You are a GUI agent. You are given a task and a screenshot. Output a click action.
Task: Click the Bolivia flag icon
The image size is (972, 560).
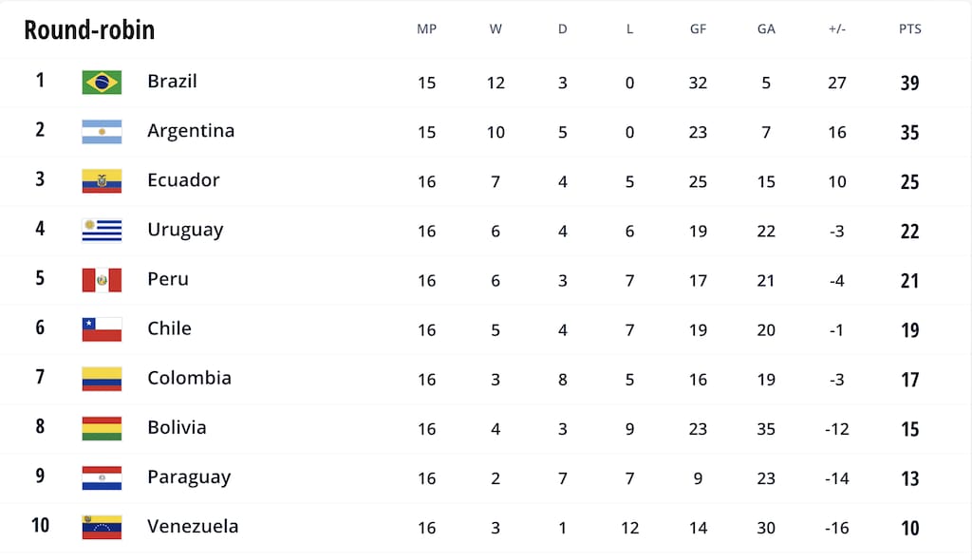point(102,428)
